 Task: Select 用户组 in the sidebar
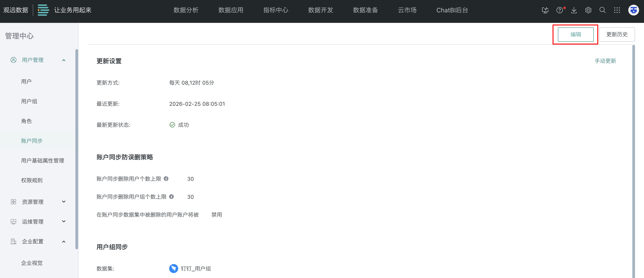pos(29,101)
